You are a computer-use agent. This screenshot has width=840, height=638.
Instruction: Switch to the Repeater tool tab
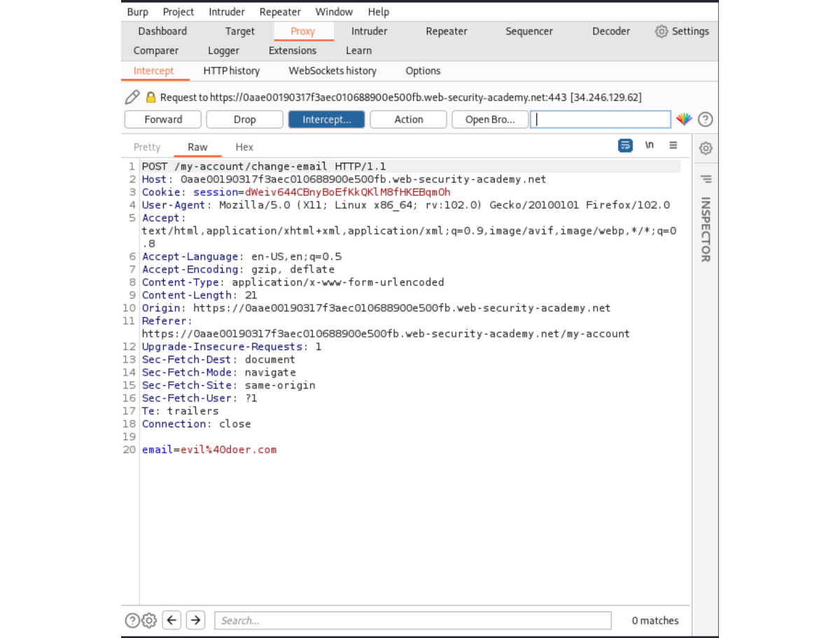(x=447, y=32)
